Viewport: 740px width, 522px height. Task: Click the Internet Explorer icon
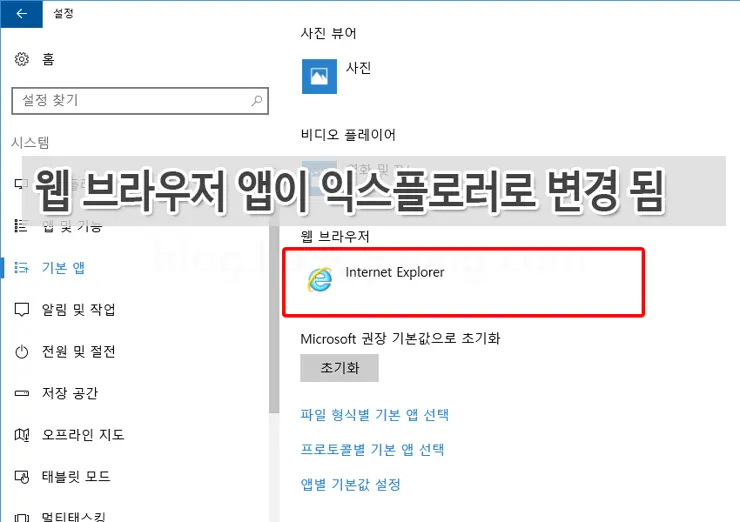pyautogui.click(x=320, y=279)
